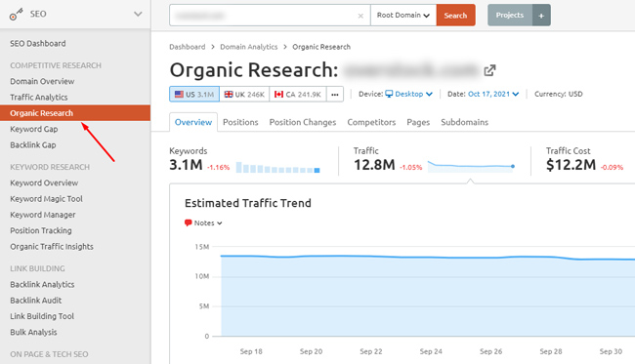Click the orange Search button
635x364 pixels.
pyautogui.click(x=455, y=16)
